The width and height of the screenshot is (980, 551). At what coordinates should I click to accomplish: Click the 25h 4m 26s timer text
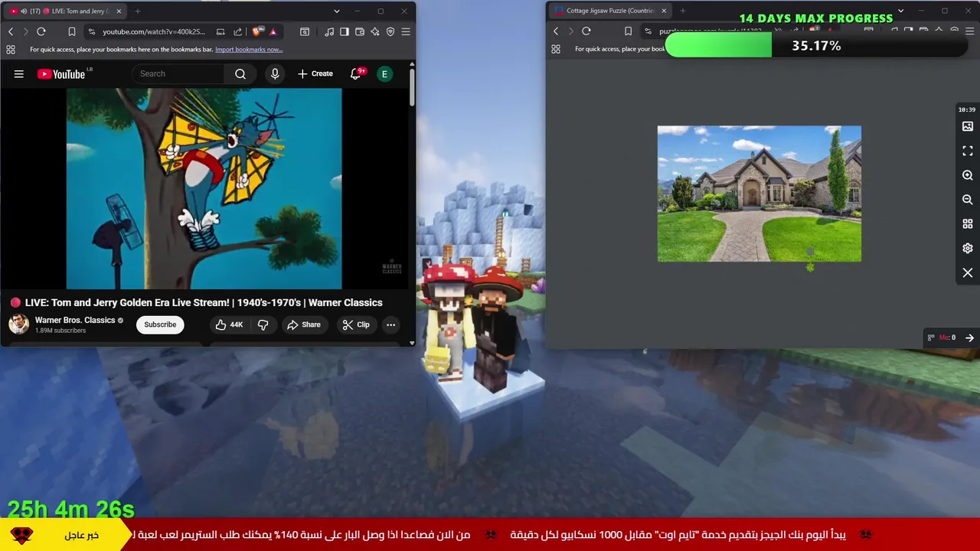pyautogui.click(x=71, y=509)
